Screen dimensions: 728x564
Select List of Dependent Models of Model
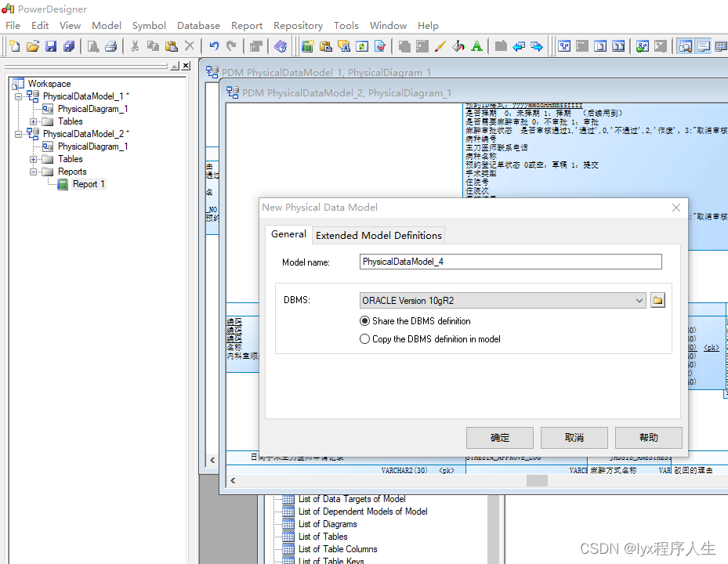click(363, 512)
